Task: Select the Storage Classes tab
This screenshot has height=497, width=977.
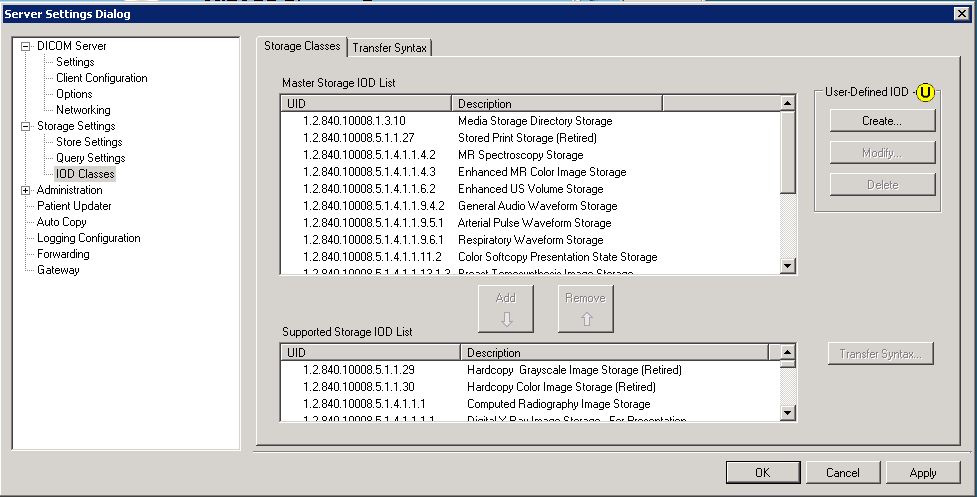Action: (x=302, y=46)
